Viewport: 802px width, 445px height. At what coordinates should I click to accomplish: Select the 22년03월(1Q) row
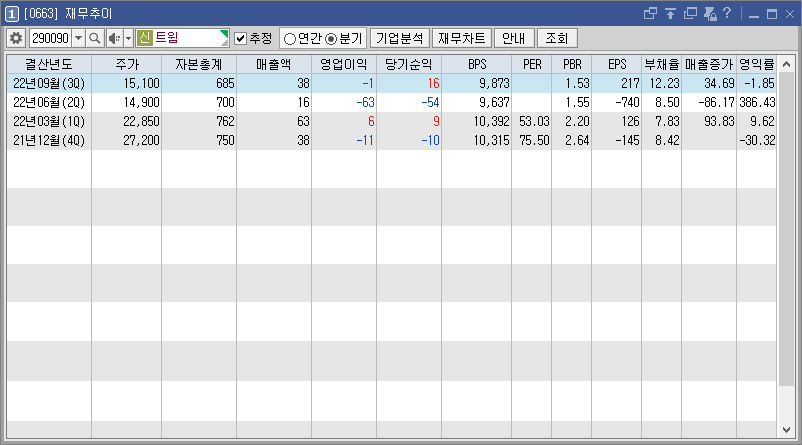point(391,121)
